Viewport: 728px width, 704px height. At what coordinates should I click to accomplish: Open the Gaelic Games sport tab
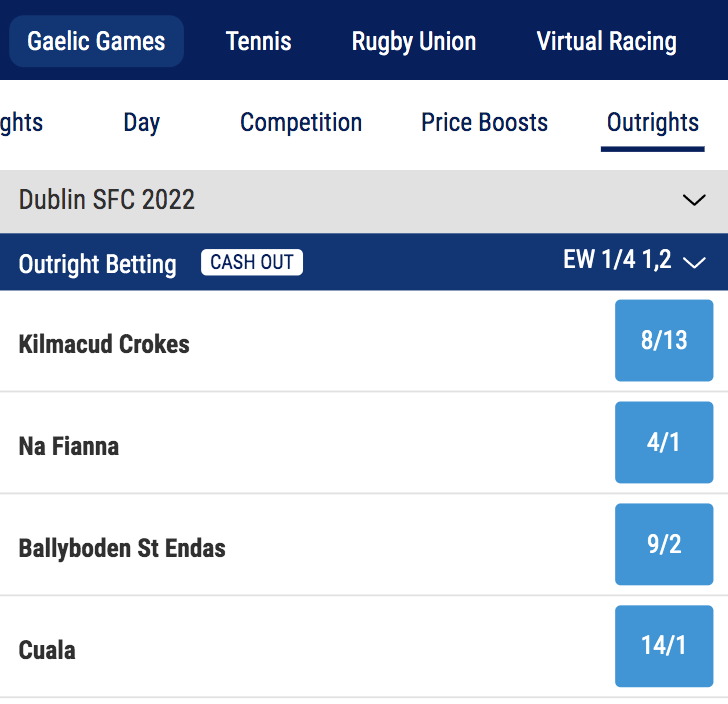96,41
